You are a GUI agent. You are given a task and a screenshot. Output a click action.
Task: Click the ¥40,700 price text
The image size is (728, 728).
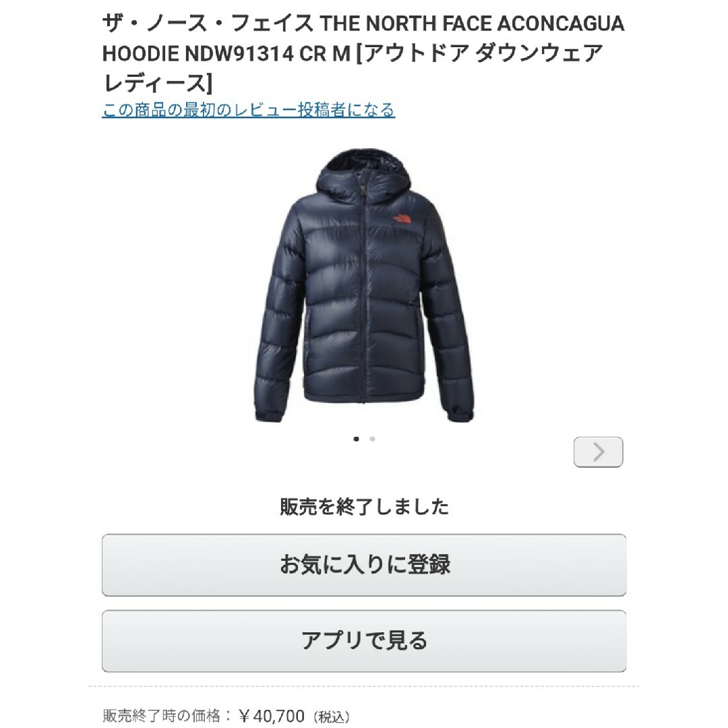click(272, 716)
